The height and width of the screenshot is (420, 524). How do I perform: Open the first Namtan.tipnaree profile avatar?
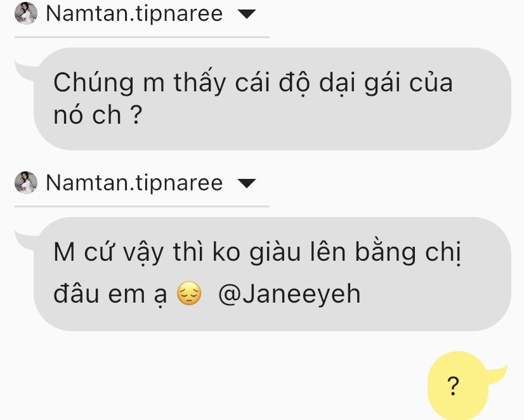tap(26, 13)
